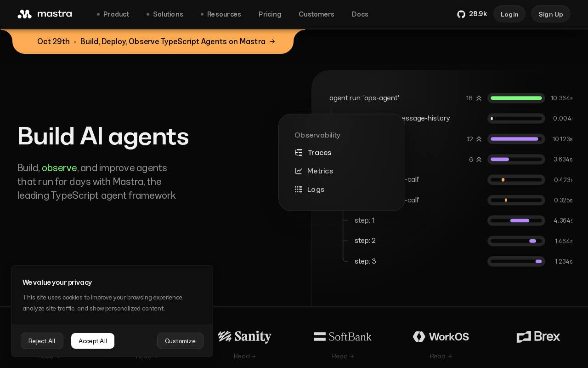Select the 'step: 2' trace row
The image size is (588, 368).
[x=365, y=241]
